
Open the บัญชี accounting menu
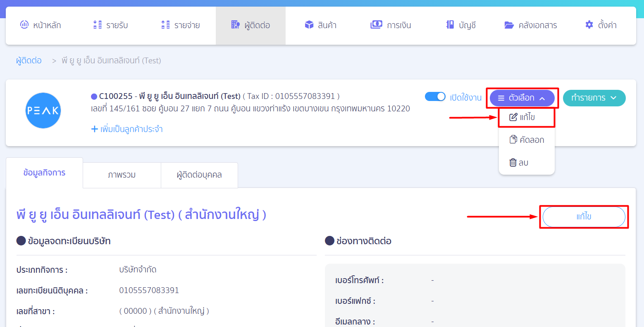pyautogui.click(x=461, y=25)
